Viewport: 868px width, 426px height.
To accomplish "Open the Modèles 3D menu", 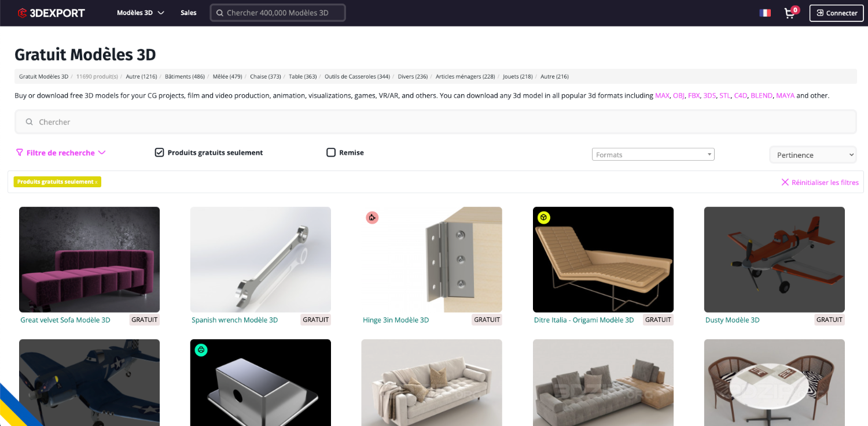I will click(141, 13).
